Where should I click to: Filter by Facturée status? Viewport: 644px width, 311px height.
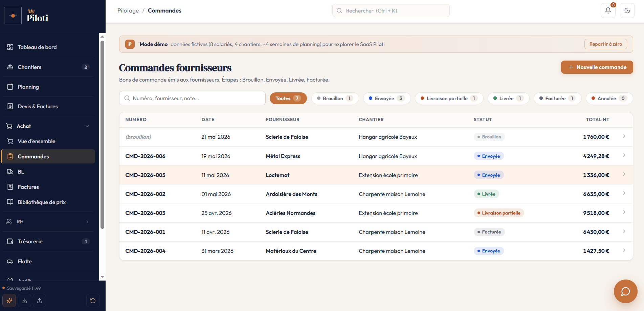click(557, 98)
